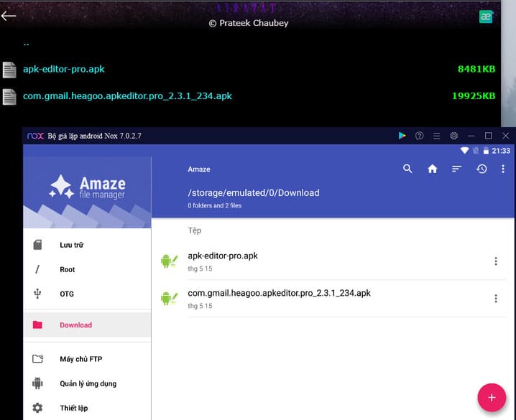Open Máy chủ FTP in the sidebar
Screen dimensions: 516x420
[87, 359]
